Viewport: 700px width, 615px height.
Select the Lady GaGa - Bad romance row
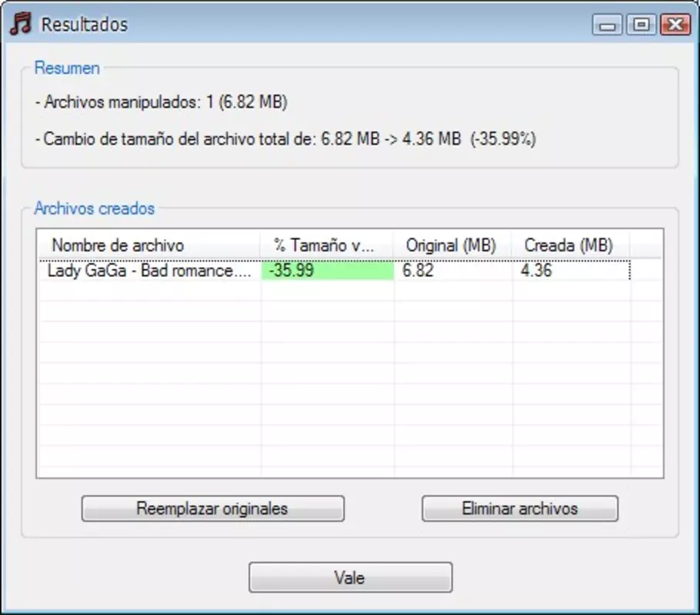pos(335,271)
